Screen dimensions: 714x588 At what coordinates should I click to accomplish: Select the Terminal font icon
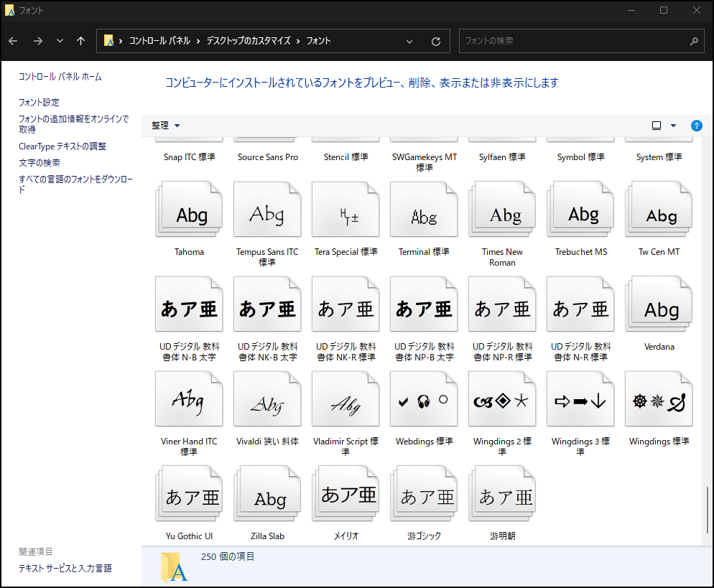click(424, 210)
